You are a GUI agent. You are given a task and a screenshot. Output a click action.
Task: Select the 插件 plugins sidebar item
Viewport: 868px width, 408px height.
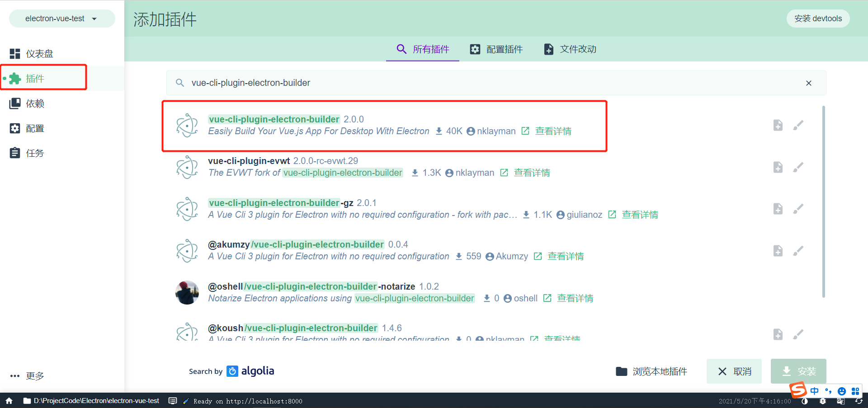[62, 79]
